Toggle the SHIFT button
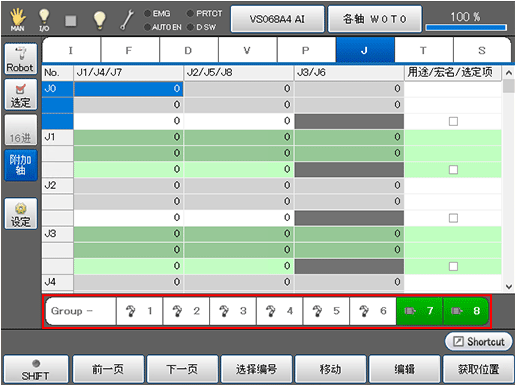 [x=36, y=369]
